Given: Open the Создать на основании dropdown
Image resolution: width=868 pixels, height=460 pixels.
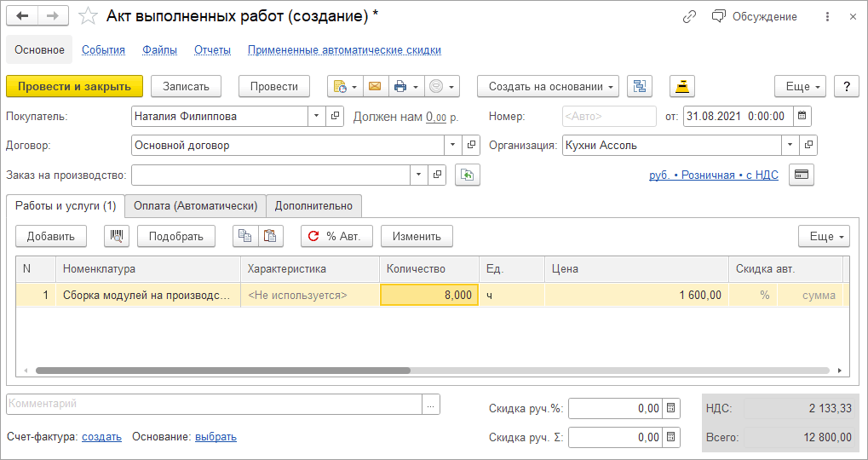Looking at the screenshot, I should (612, 86).
